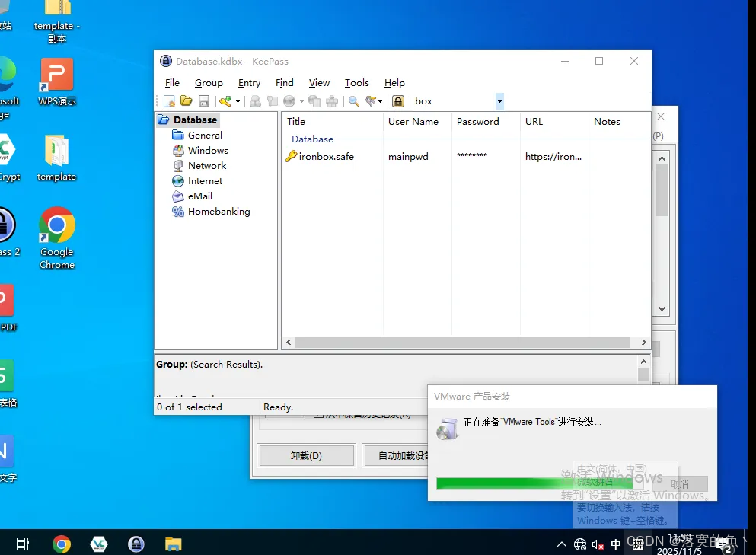This screenshot has width=756, height=555.
Task: Sort by Password column header
Action: coord(486,122)
